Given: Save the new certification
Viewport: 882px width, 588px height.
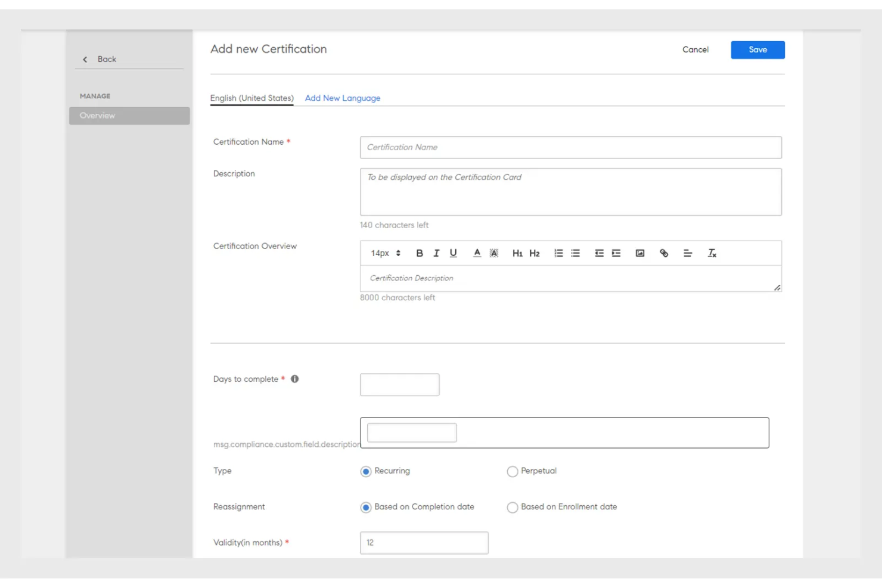Looking at the screenshot, I should tap(757, 49).
